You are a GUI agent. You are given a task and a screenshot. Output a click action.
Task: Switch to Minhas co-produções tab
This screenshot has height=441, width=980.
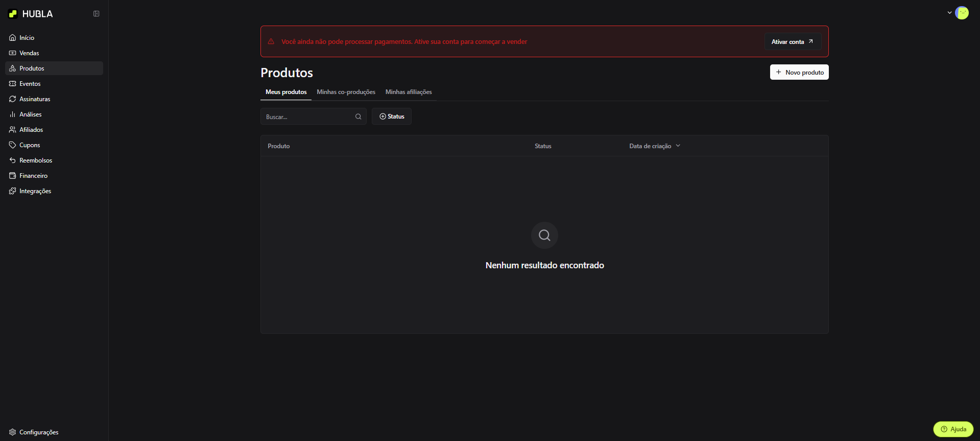[346, 92]
